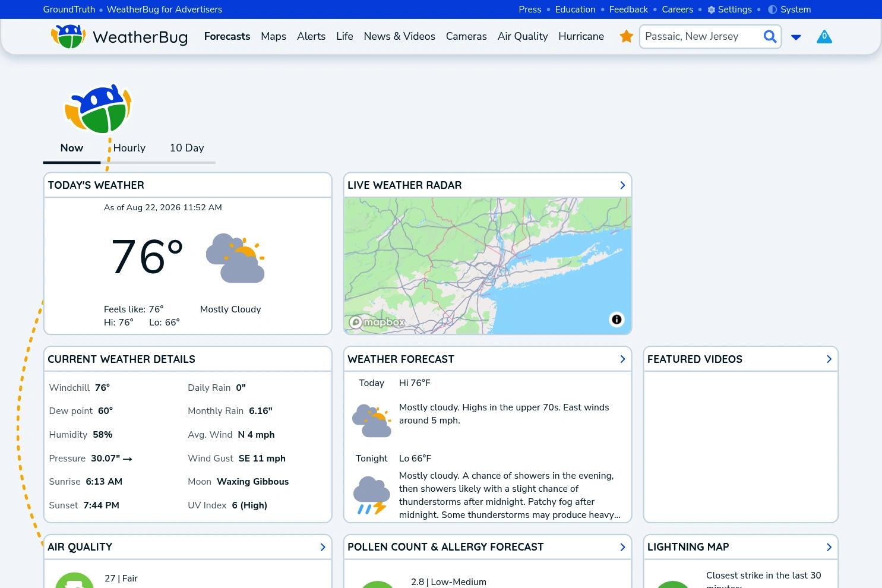This screenshot has height=588, width=882.
Task: Click the Humidity 58% value
Action: coord(103,435)
